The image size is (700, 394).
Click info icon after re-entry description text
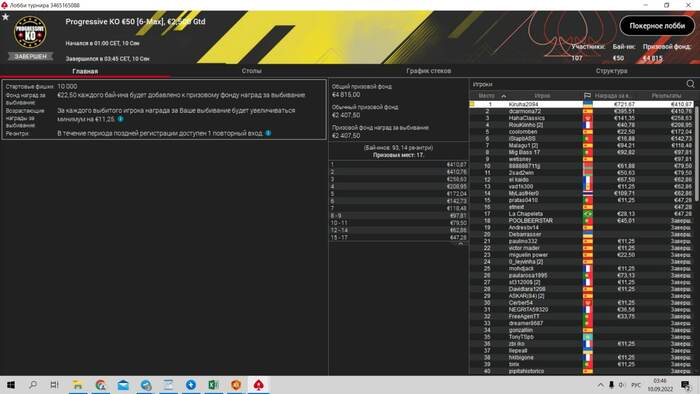click(x=268, y=133)
